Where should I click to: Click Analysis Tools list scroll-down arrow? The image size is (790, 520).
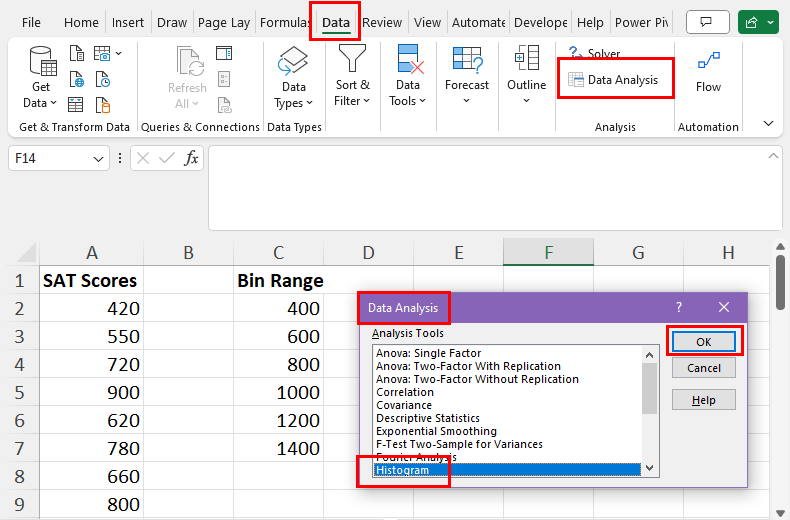pos(649,468)
